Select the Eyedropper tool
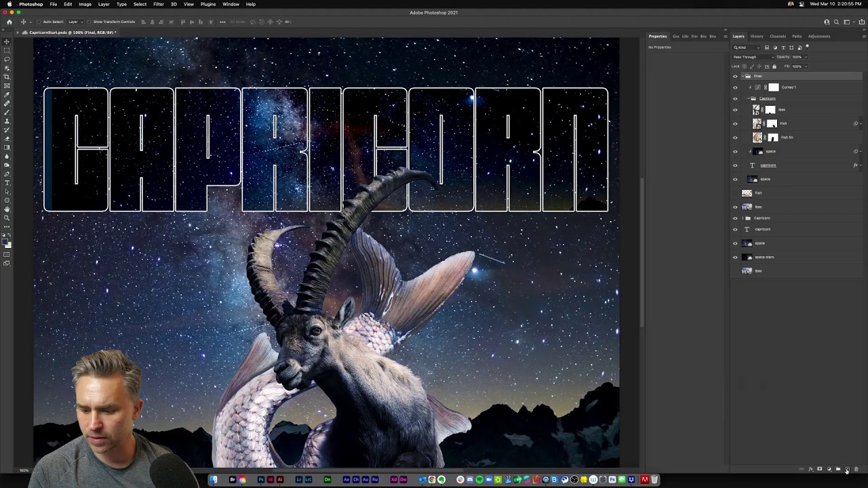 [7, 94]
